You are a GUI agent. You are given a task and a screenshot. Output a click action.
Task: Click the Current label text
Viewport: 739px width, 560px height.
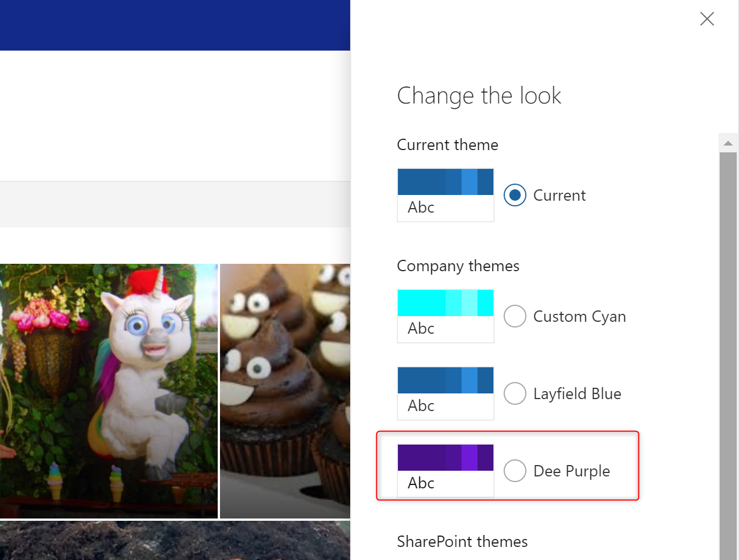click(x=559, y=196)
